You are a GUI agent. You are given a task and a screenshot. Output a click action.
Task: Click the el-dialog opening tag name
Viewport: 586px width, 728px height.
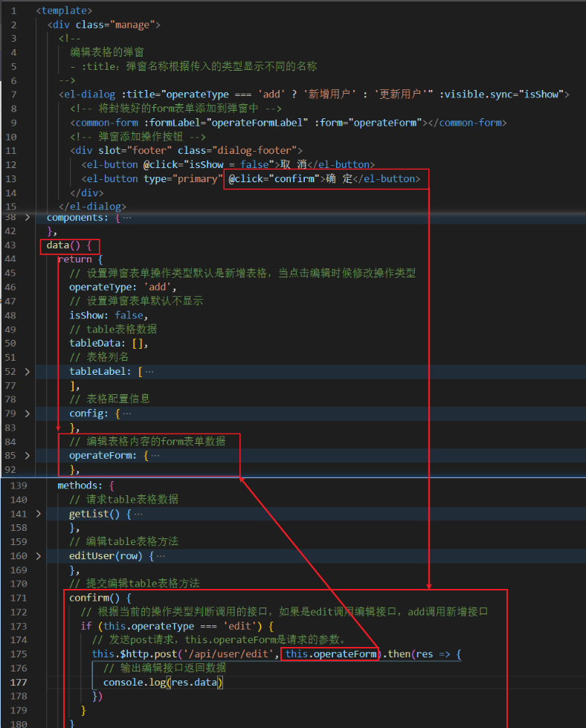point(90,94)
